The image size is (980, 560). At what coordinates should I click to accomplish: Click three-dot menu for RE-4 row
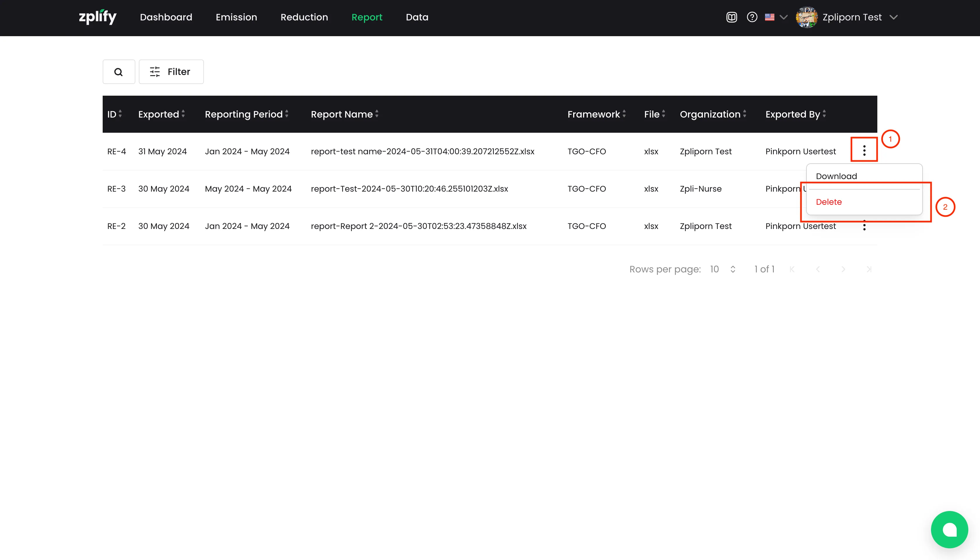coord(864,150)
